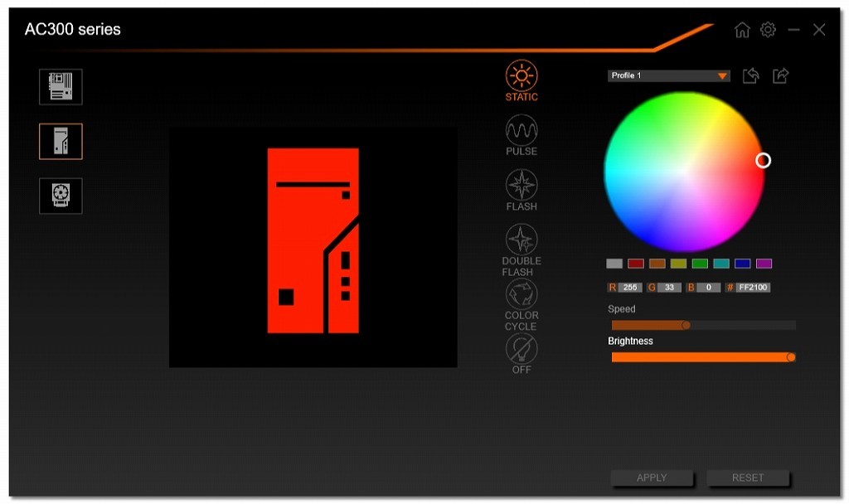Pick the cyan color swatch
This screenshot has width=849, height=504.
[721, 264]
